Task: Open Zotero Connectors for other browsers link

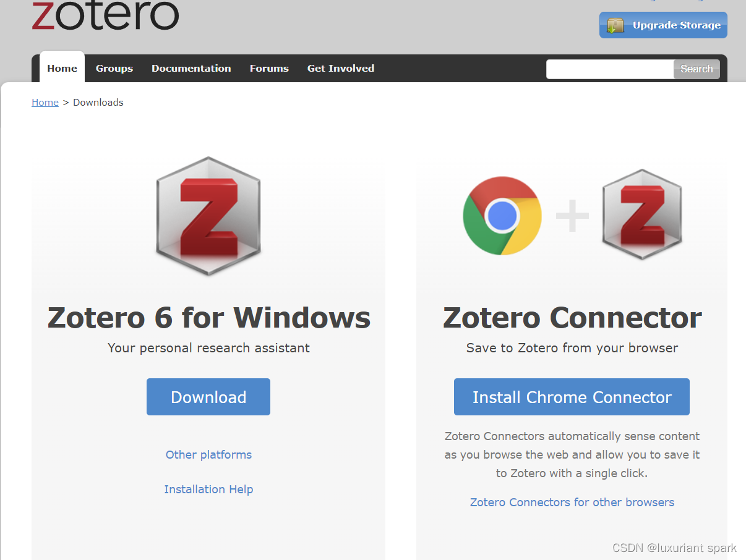Action: point(572,503)
